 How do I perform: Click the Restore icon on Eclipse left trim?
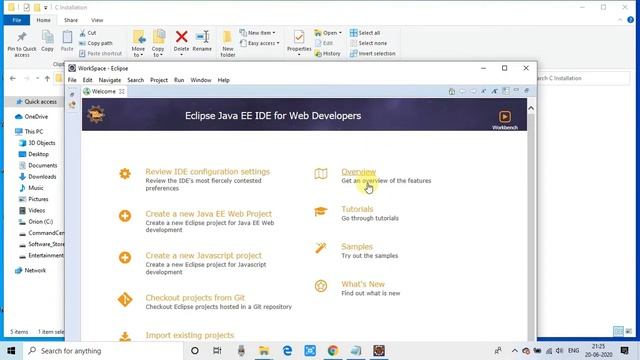(72, 95)
